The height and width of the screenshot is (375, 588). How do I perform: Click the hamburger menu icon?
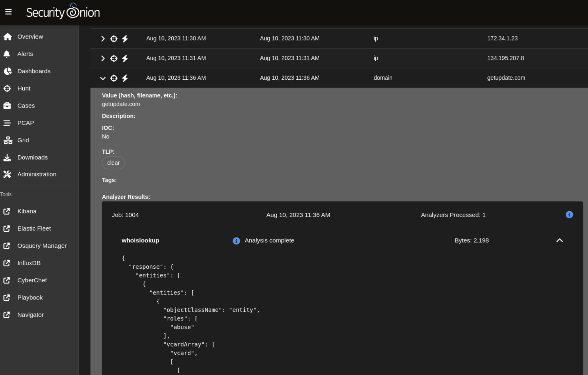click(x=8, y=12)
